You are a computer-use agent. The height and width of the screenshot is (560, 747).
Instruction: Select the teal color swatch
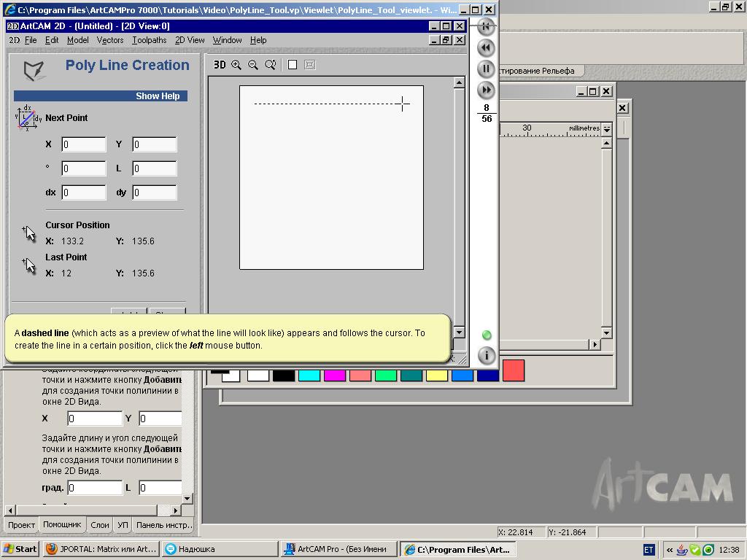point(411,376)
